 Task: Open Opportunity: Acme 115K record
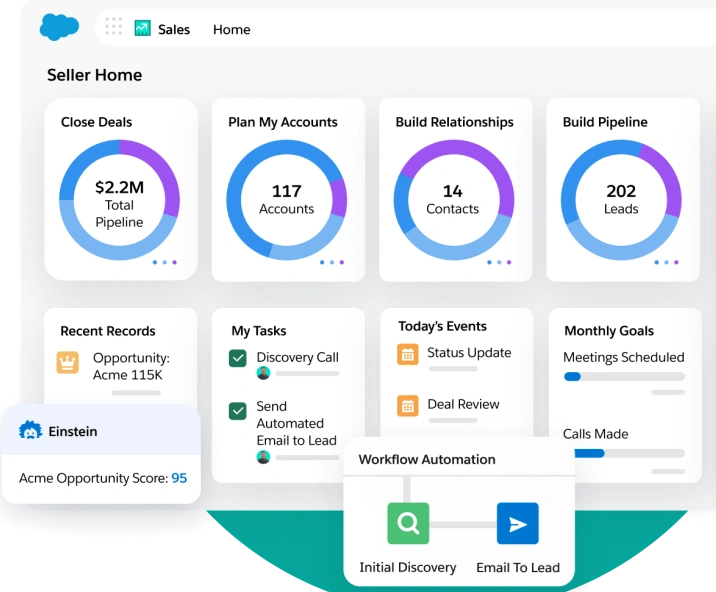[131, 366]
